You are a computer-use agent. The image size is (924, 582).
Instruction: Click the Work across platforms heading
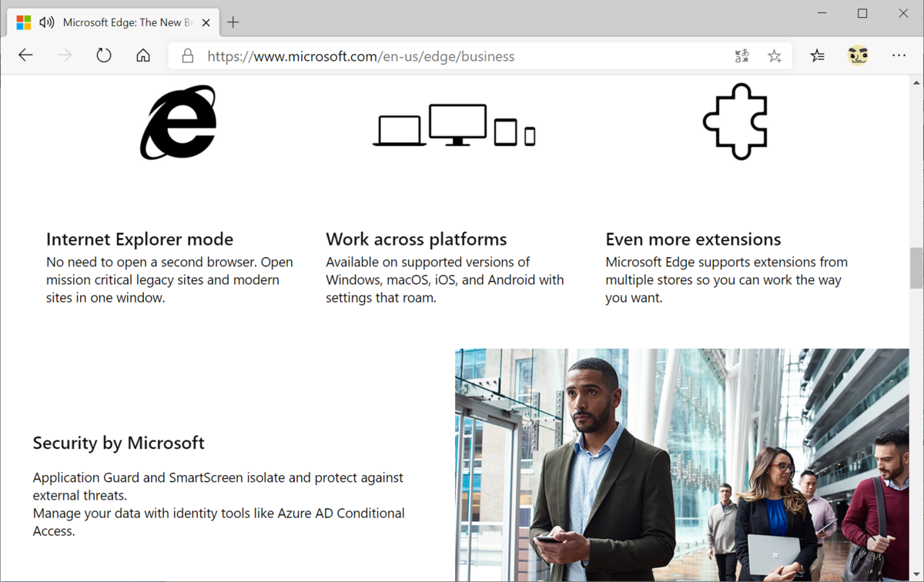(x=417, y=239)
